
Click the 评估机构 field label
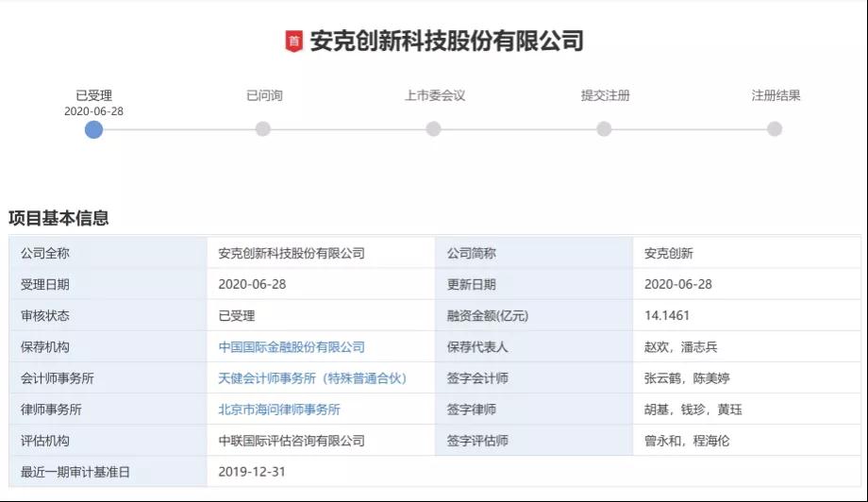pos(45,441)
